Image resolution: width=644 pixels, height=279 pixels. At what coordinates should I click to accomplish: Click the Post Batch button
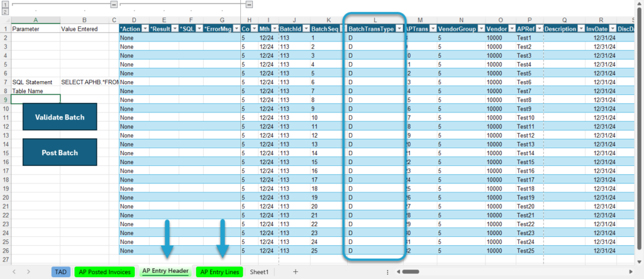(60, 152)
